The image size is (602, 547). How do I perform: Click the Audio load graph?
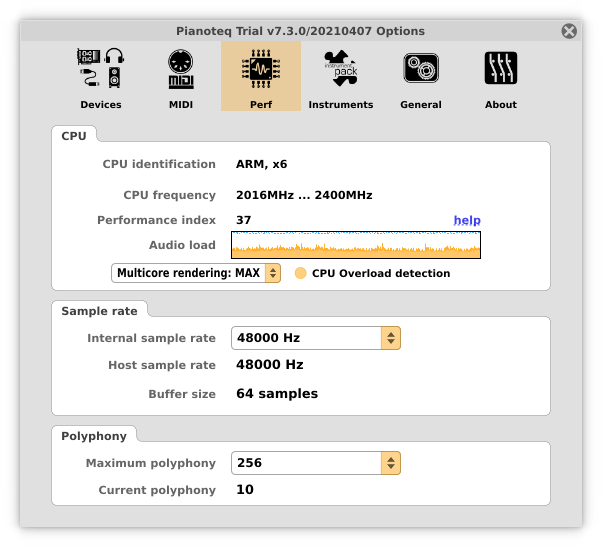click(x=356, y=245)
